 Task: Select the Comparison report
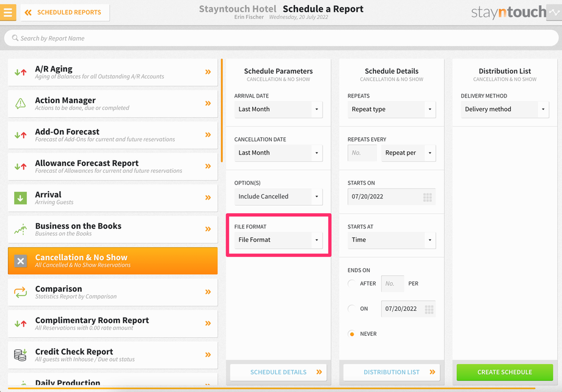coord(112,292)
